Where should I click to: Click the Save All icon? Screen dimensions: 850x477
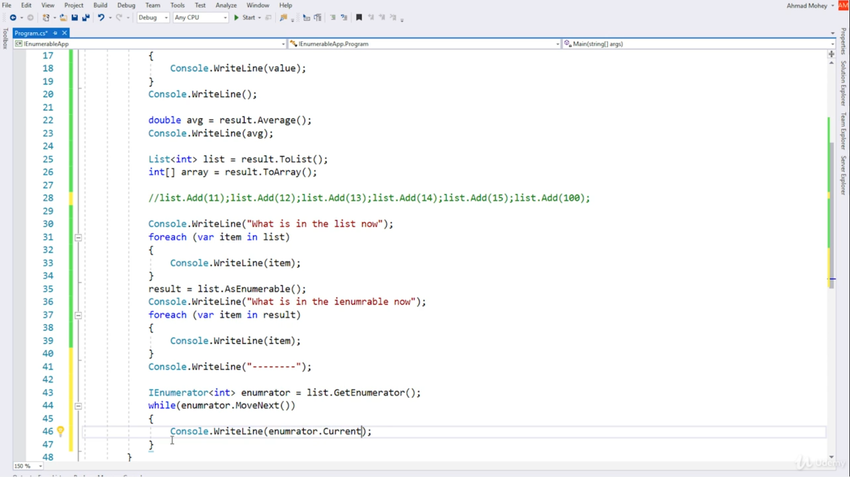point(86,17)
